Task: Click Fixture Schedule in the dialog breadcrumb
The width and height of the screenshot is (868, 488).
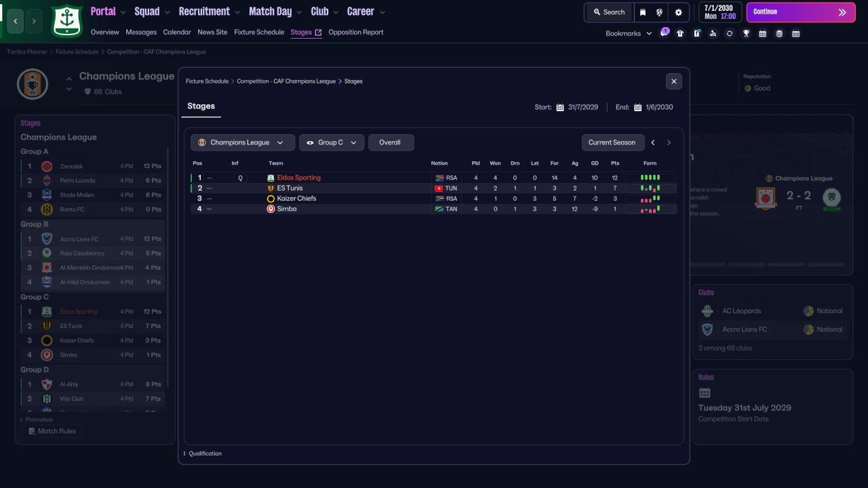Action: 208,81
